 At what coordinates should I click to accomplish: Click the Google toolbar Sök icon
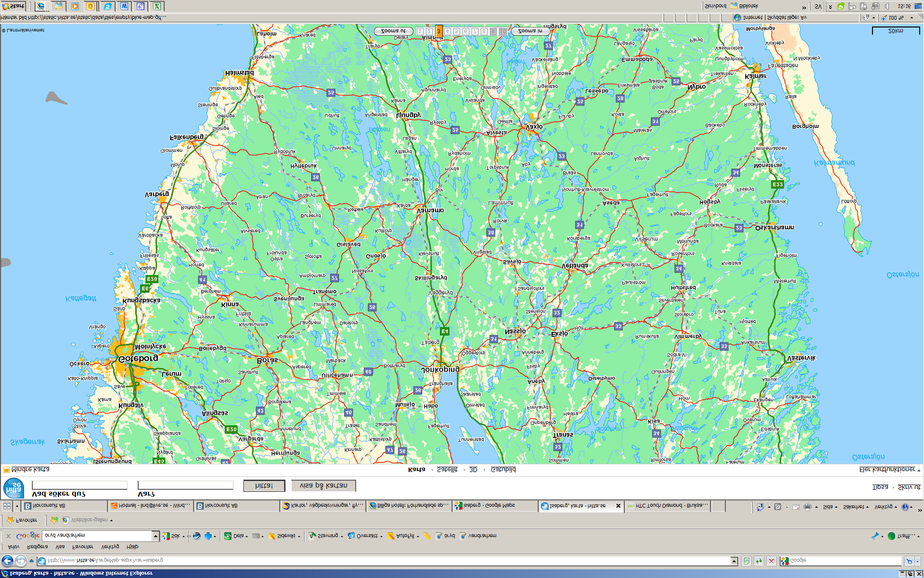pyautogui.click(x=166, y=536)
